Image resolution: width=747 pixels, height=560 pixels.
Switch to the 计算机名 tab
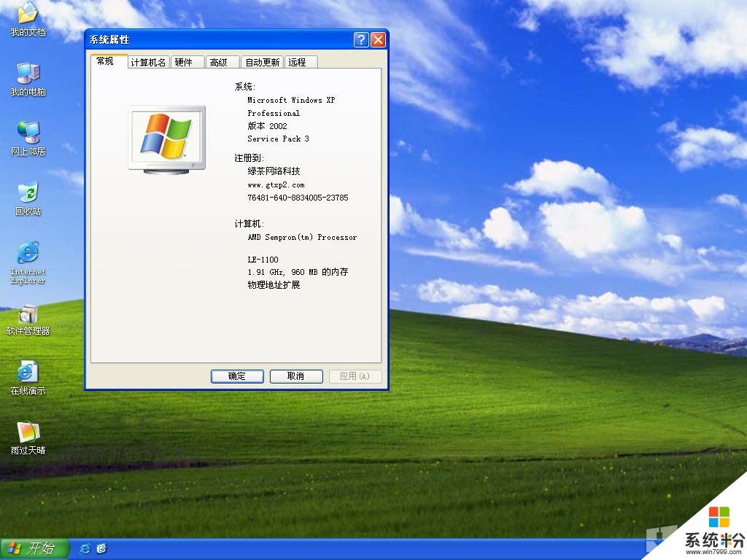[x=148, y=63]
